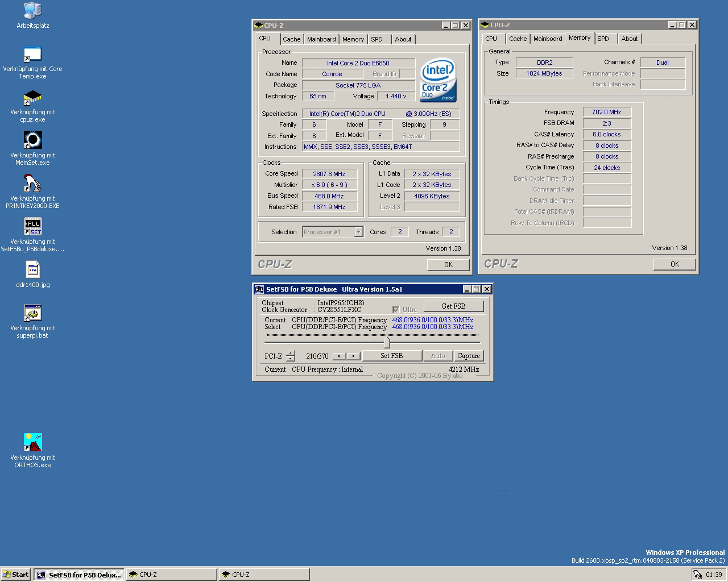Click left arrow to decrease FSB step

click(339, 356)
